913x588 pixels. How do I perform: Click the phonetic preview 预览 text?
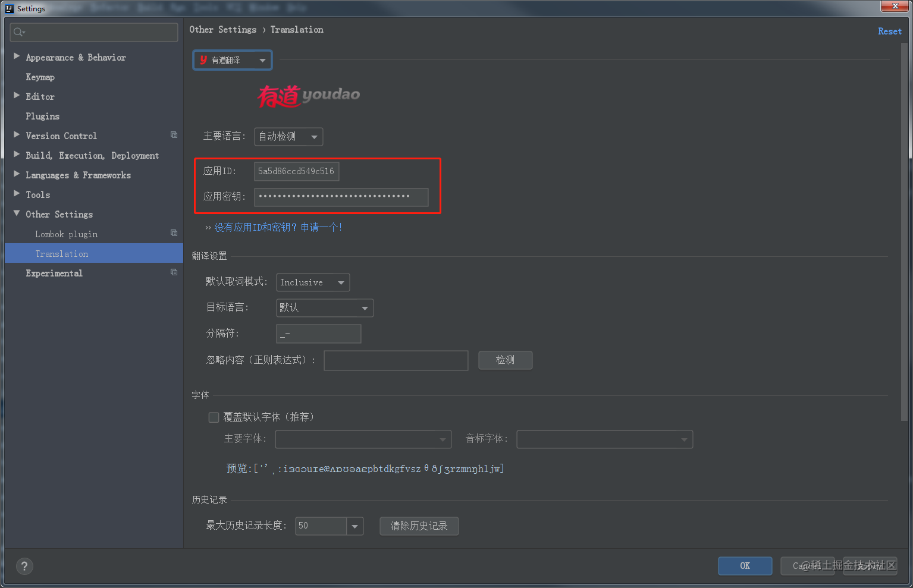tap(365, 468)
